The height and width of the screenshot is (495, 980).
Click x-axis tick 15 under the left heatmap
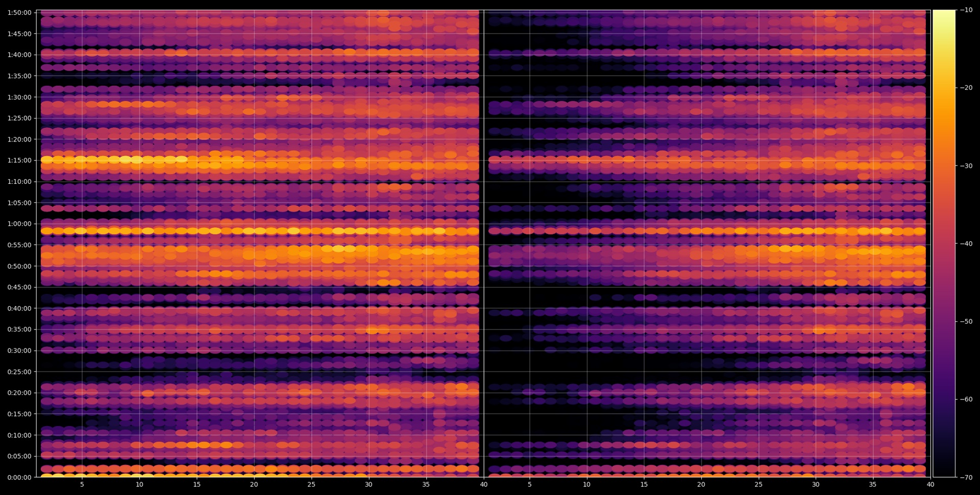pyautogui.click(x=197, y=485)
